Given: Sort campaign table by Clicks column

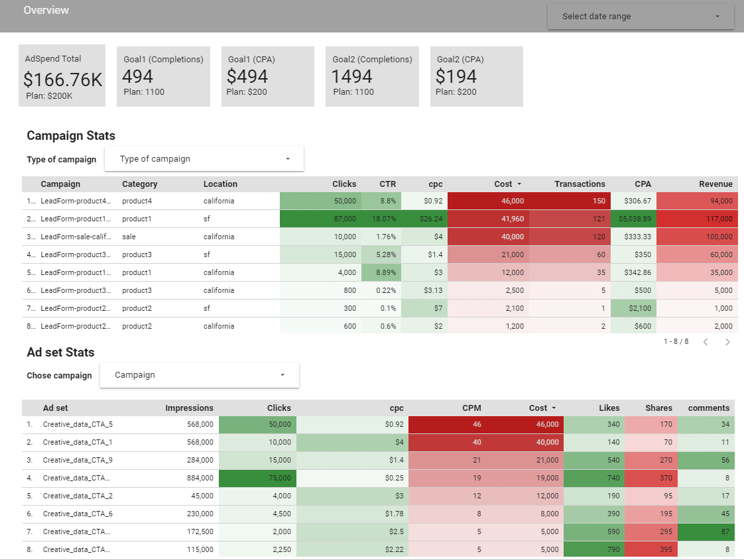Looking at the screenshot, I should pos(344,184).
